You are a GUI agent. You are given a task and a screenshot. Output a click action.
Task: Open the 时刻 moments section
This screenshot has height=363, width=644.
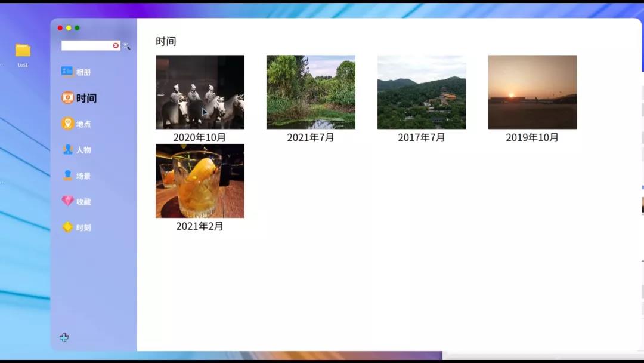click(79, 227)
